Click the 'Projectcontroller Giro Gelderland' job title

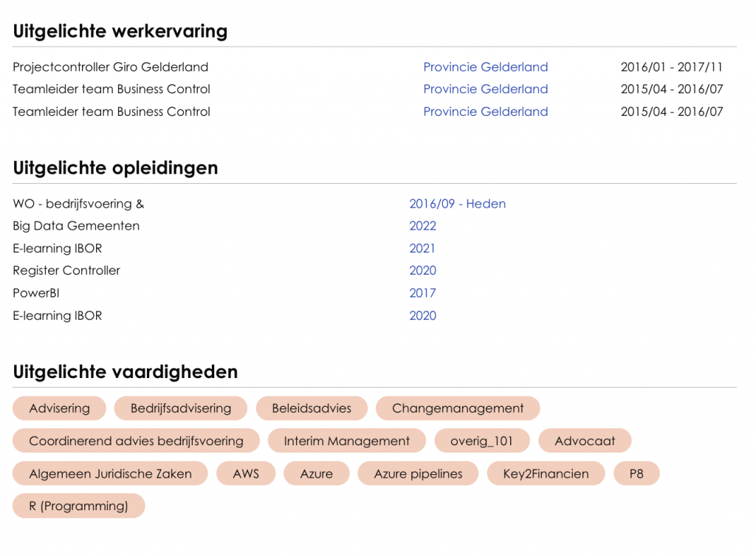[x=111, y=67]
